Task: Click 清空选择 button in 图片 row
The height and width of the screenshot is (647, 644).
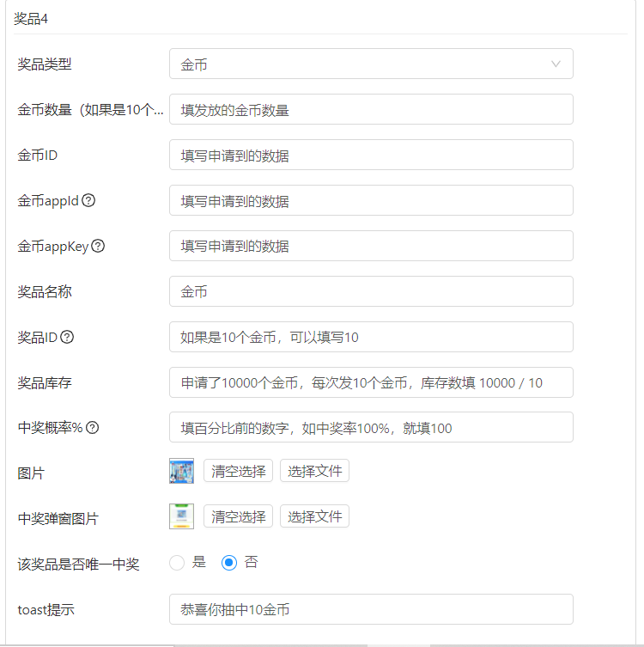Action: pos(238,471)
